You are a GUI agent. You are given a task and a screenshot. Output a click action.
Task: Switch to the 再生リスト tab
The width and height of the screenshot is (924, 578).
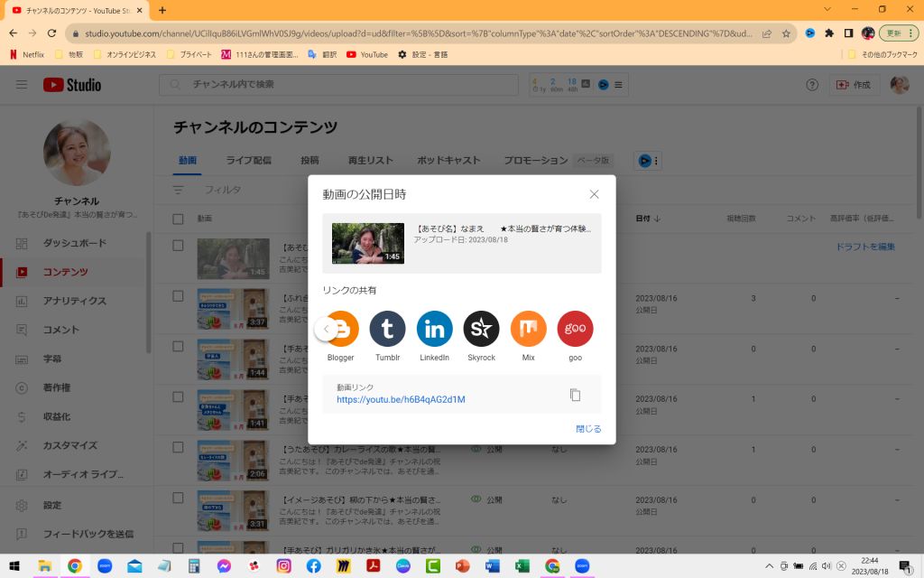370,161
